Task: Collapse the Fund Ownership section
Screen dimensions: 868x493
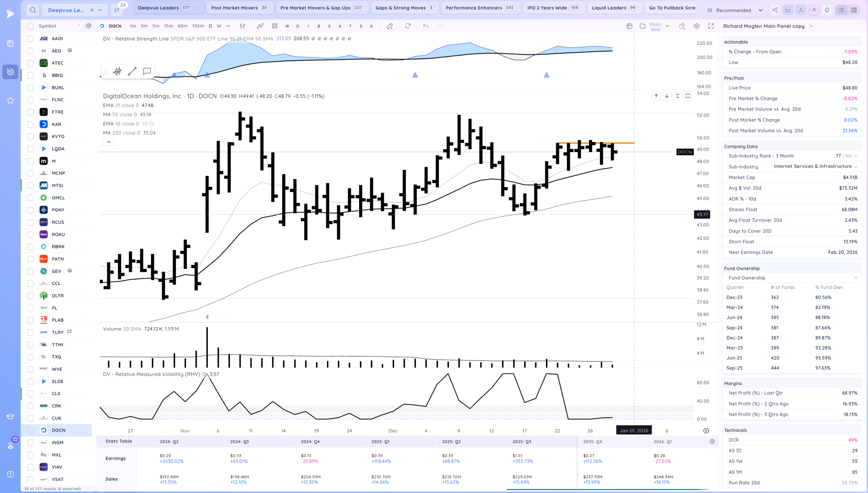Action: click(x=856, y=278)
